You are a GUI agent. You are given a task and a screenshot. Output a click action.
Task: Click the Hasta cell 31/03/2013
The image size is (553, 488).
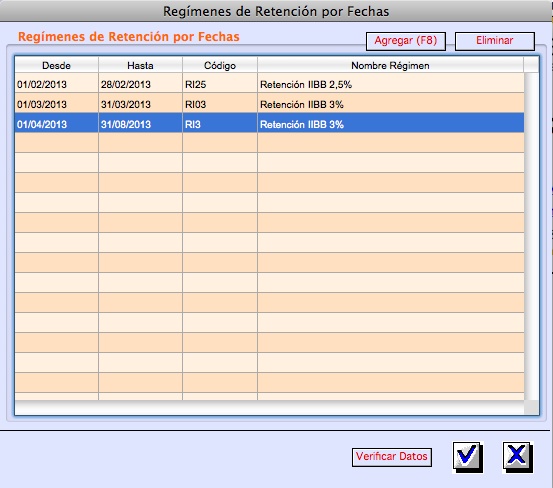point(140,103)
